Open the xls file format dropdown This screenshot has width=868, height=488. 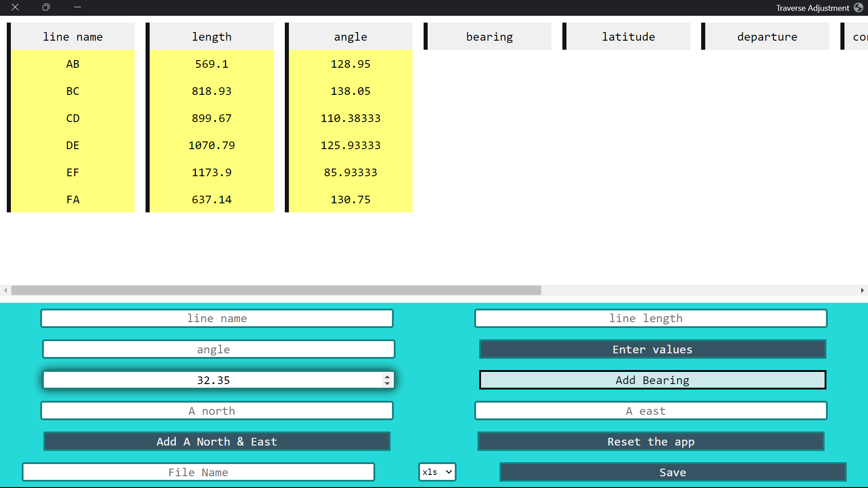click(x=437, y=472)
